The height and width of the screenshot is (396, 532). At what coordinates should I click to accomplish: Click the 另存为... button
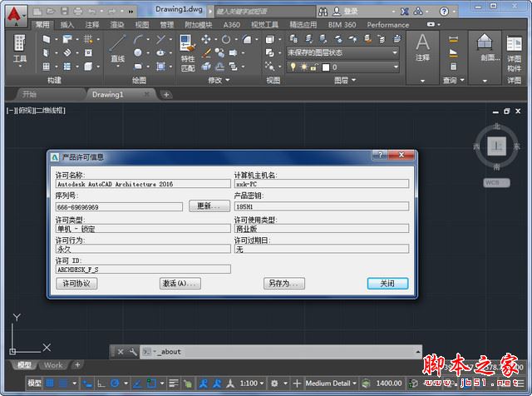pyautogui.click(x=284, y=284)
